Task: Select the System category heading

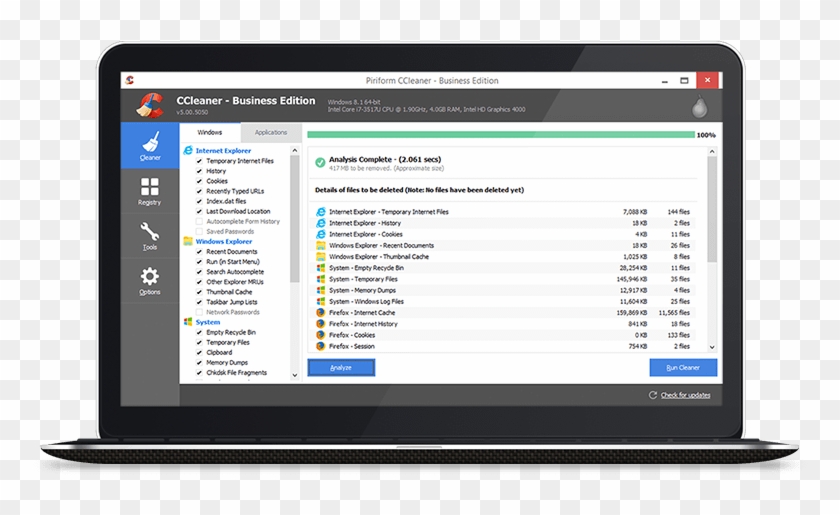Action: pyautogui.click(x=208, y=322)
